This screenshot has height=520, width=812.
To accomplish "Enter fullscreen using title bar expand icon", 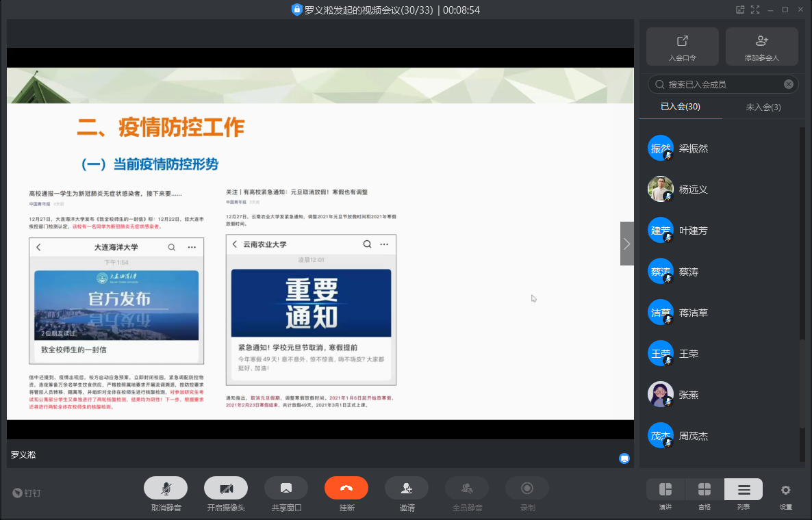I will pos(755,10).
